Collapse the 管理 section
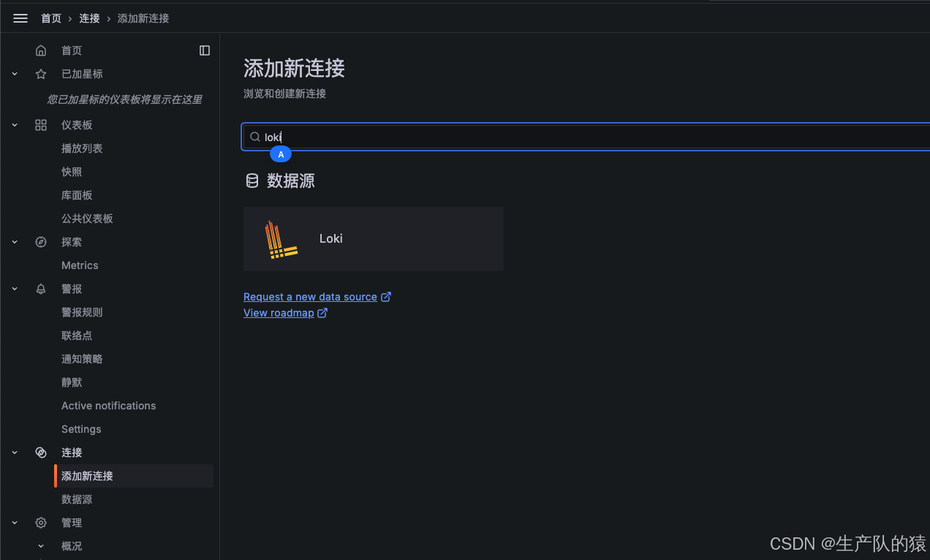This screenshot has height=560, width=930. [x=15, y=523]
